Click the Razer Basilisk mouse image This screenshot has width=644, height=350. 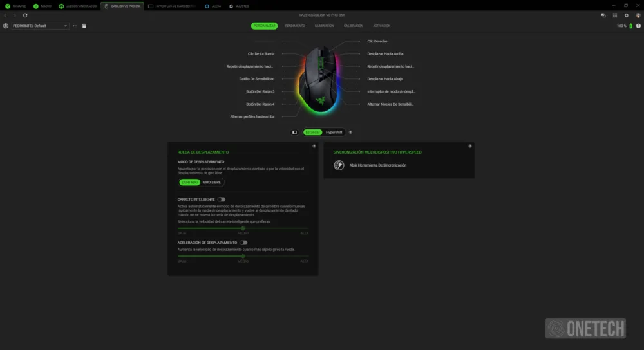319,80
